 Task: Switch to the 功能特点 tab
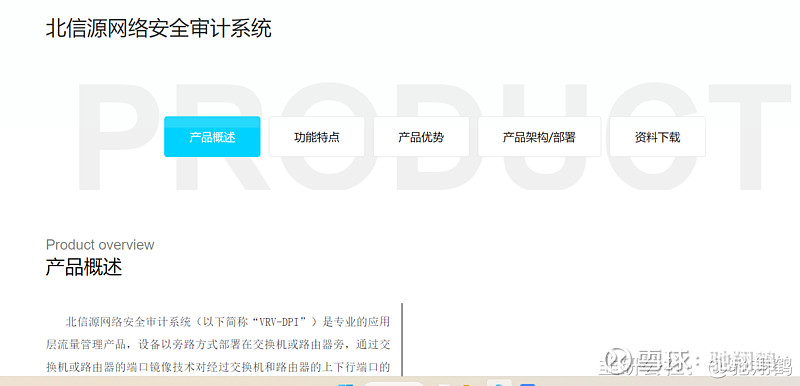pyautogui.click(x=317, y=137)
